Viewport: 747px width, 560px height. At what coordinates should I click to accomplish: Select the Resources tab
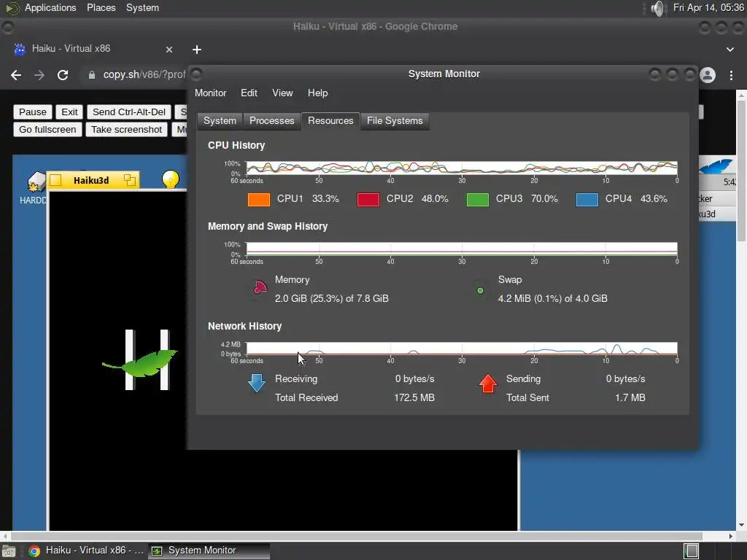point(330,121)
